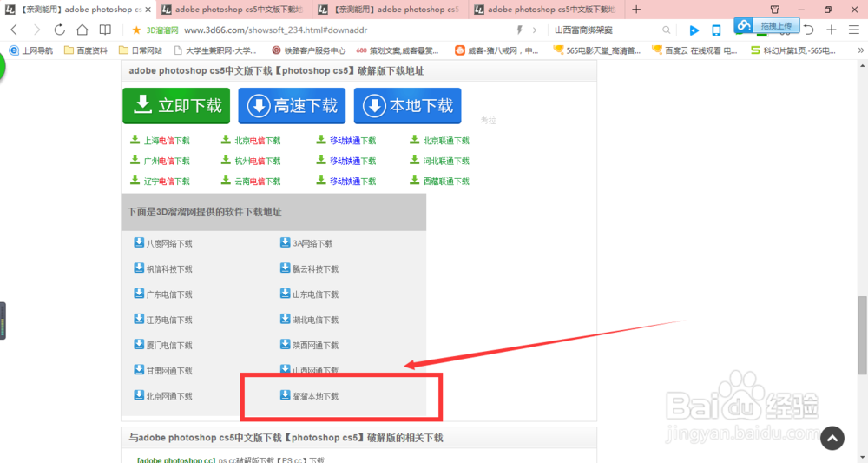Click the 广州电信下载 link
The width and height of the screenshot is (868, 463).
click(167, 162)
